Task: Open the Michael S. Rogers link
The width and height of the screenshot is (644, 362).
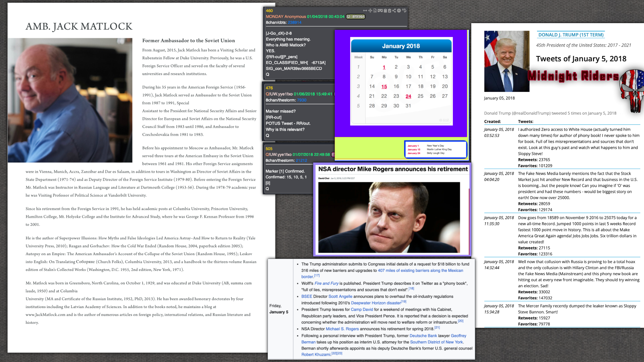Action: tap(342, 329)
